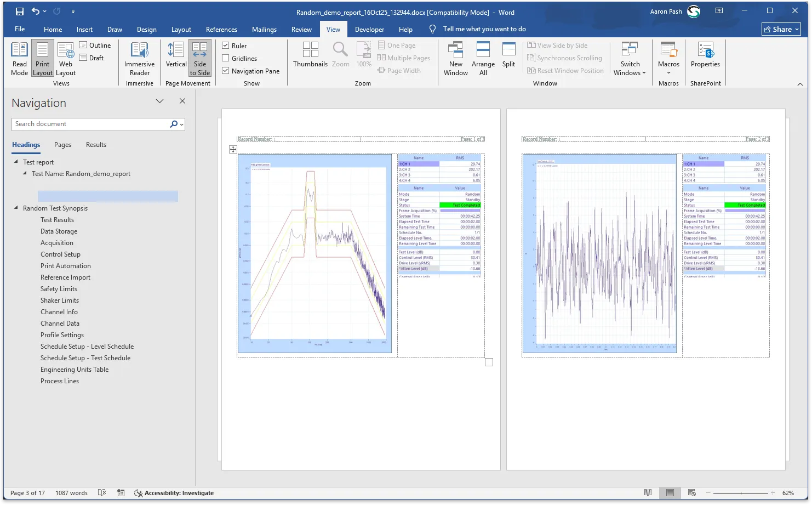Open the Results tab in Navigation pane
This screenshot has width=812, height=505.
point(96,144)
